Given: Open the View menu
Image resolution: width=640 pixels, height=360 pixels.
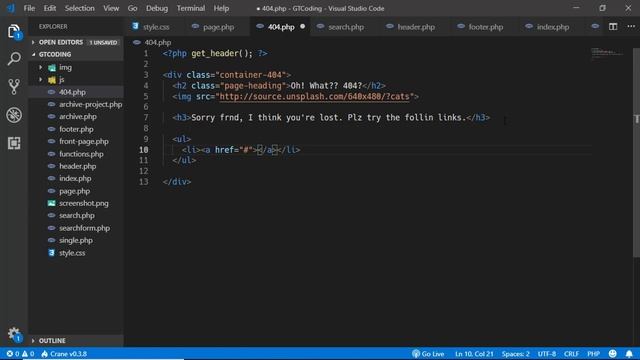Looking at the screenshot, I should 111,8.
